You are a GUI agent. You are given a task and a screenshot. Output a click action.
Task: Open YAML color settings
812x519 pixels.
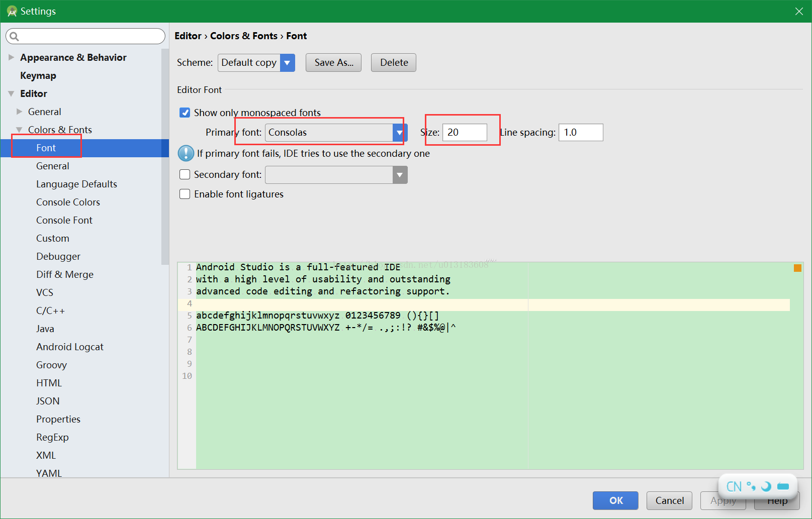click(x=49, y=473)
